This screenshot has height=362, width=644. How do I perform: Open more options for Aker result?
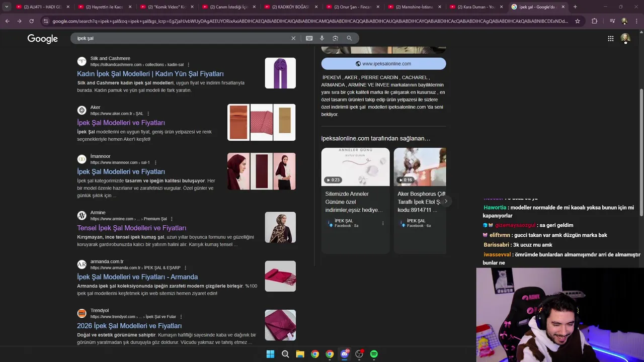coord(148,114)
